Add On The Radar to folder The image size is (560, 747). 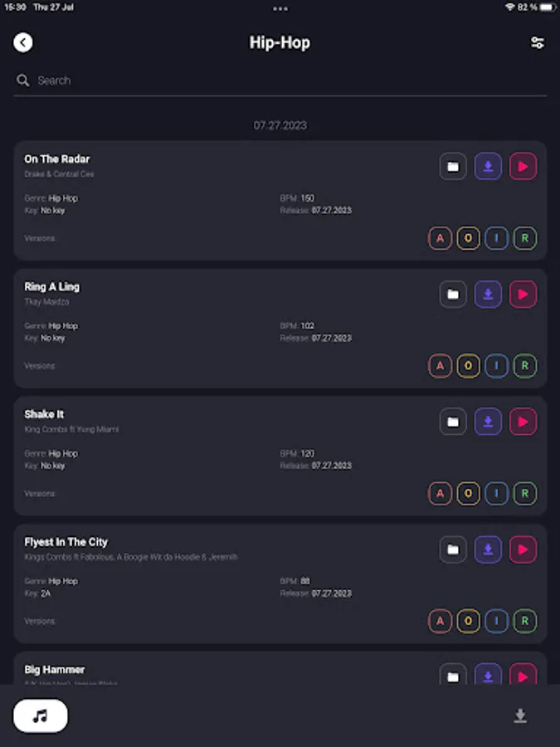click(453, 167)
